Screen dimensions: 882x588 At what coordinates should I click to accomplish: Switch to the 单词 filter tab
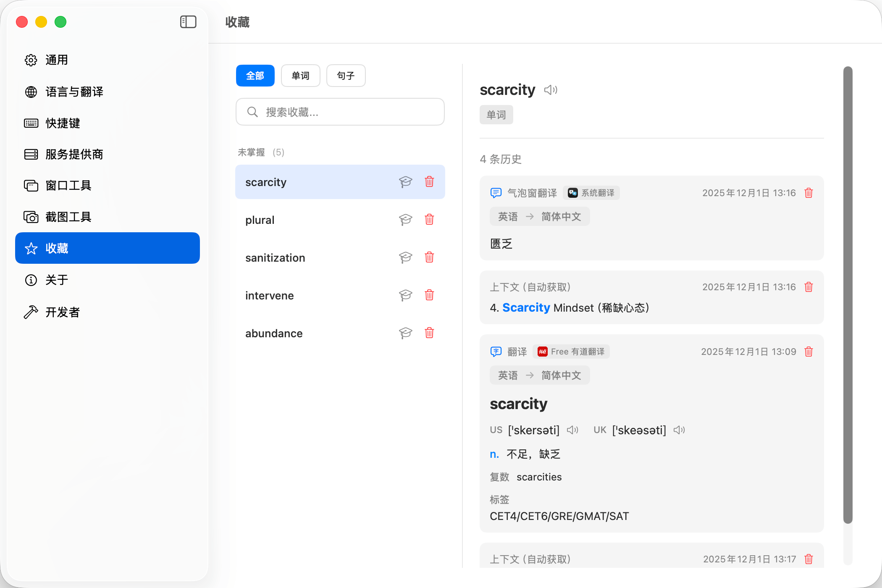point(300,76)
